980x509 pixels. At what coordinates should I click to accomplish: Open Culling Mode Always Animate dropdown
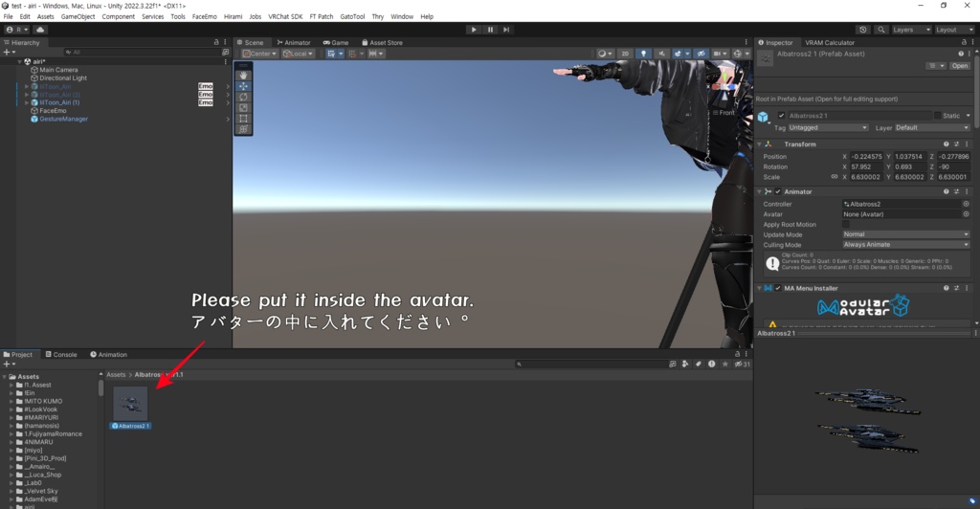pyautogui.click(x=905, y=244)
